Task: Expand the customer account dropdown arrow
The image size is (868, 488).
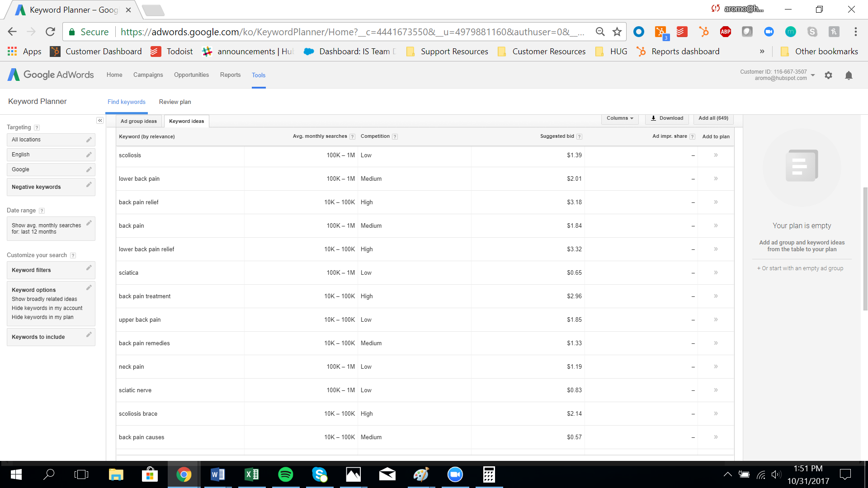Action: 813,75
